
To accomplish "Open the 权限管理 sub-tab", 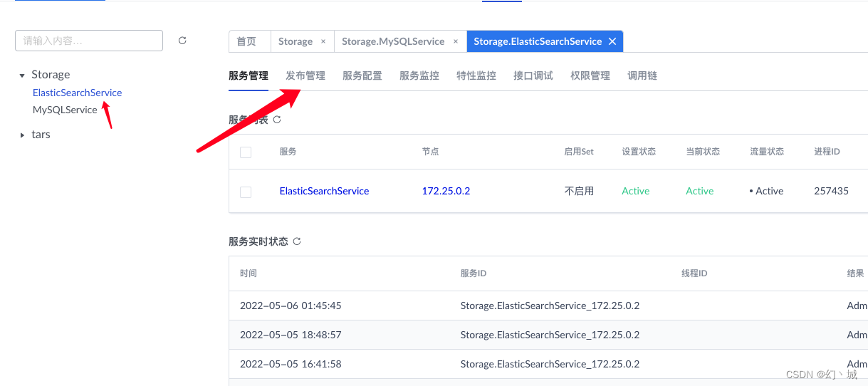I will click(590, 75).
